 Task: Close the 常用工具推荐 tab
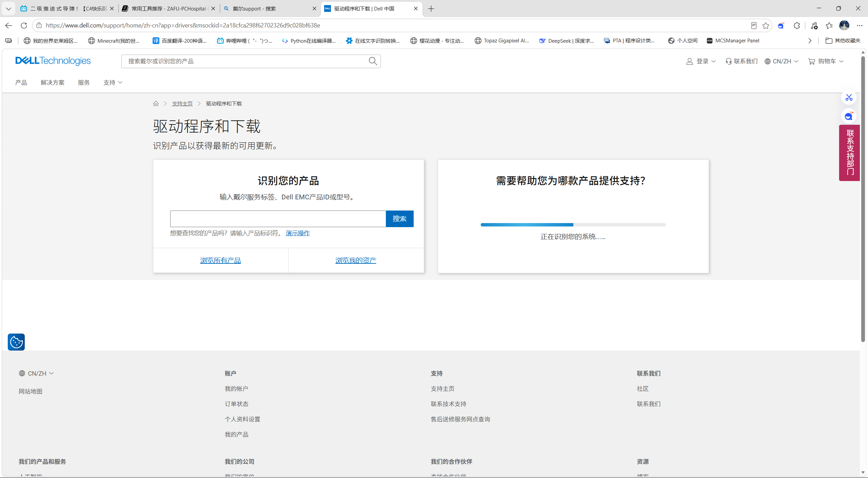click(213, 8)
